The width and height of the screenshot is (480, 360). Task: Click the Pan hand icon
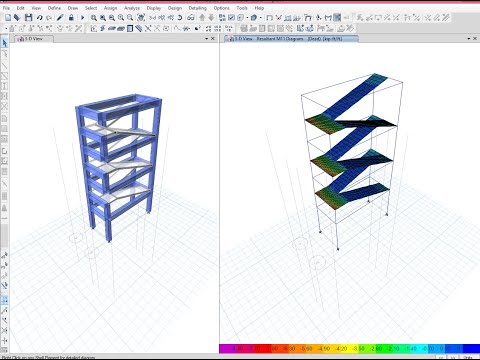tap(141, 18)
